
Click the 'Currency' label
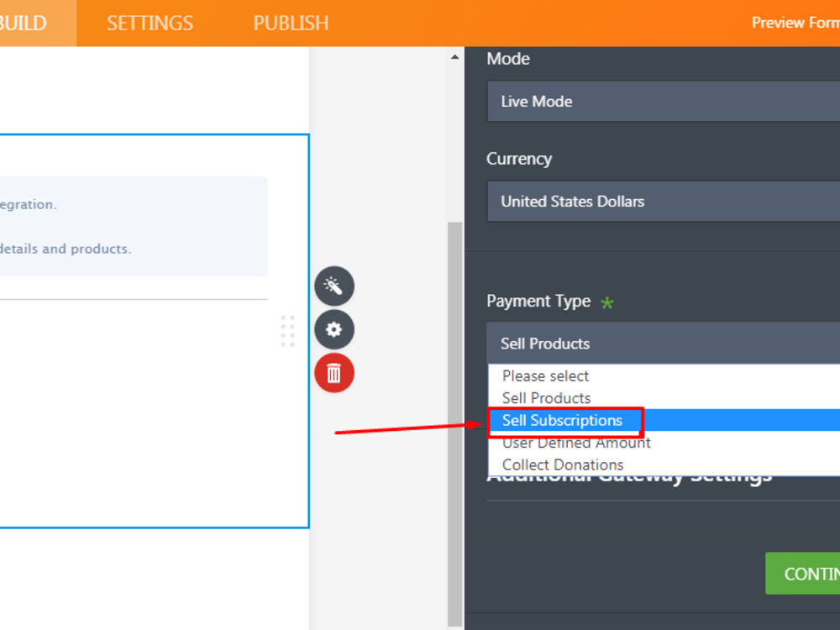[519, 159]
